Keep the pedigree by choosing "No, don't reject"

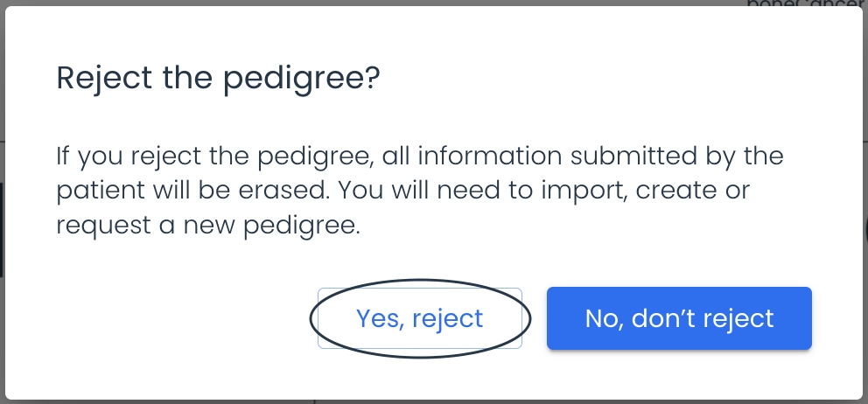point(679,318)
